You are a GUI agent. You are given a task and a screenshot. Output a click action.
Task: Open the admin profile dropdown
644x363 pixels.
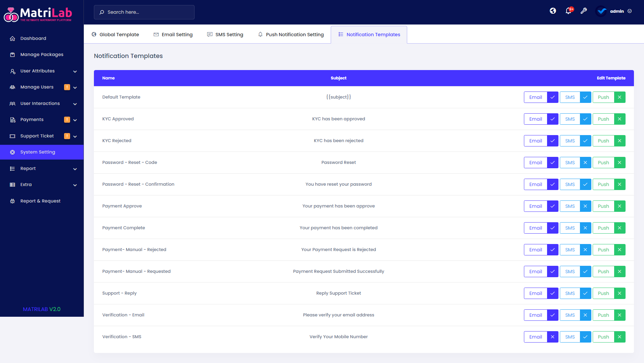616,11
